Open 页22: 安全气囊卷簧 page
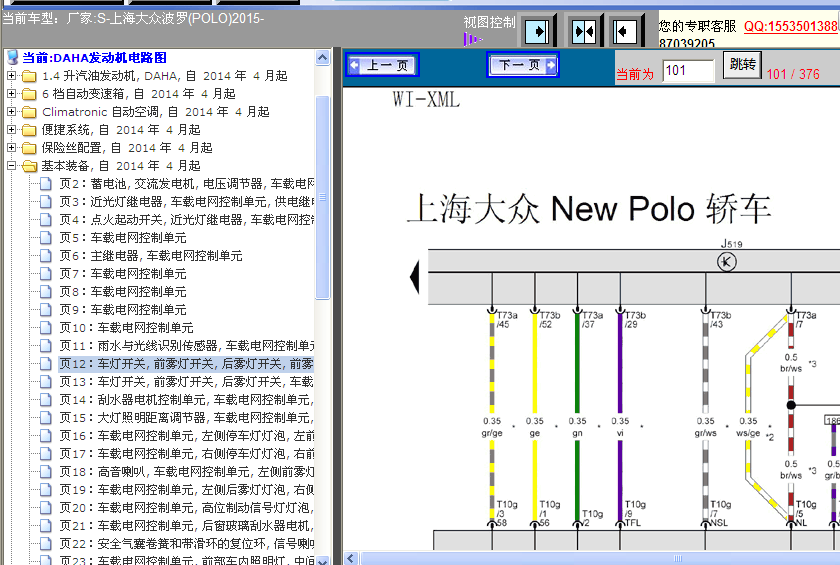Viewport: 840px width, 565px height. pos(186,544)
